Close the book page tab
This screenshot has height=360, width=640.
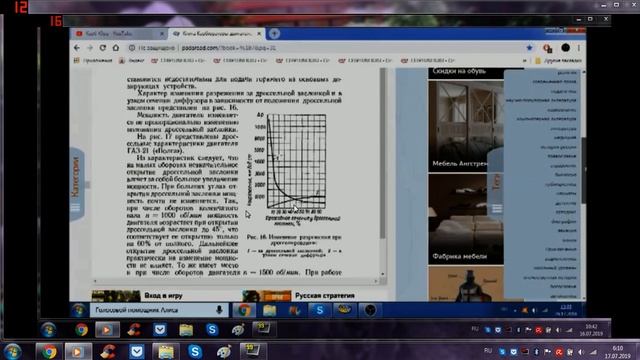(259, 34)
